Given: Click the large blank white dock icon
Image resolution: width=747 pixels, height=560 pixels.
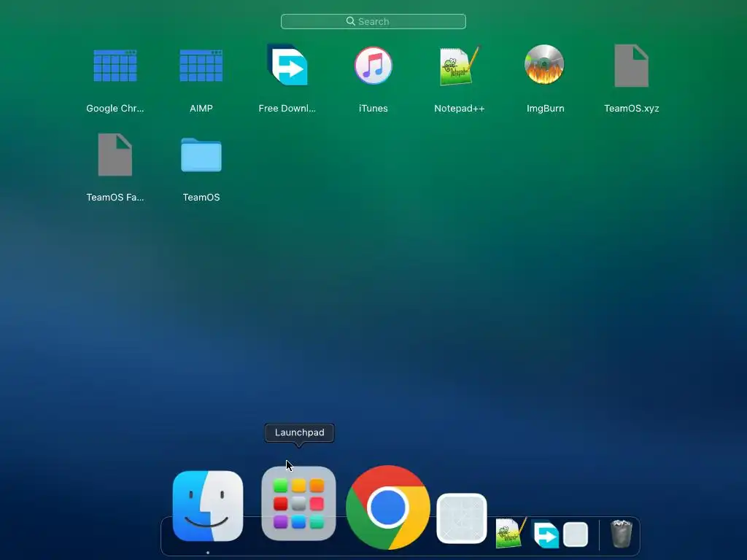Looking at the screenshot, I should click(x=462, y=518).
